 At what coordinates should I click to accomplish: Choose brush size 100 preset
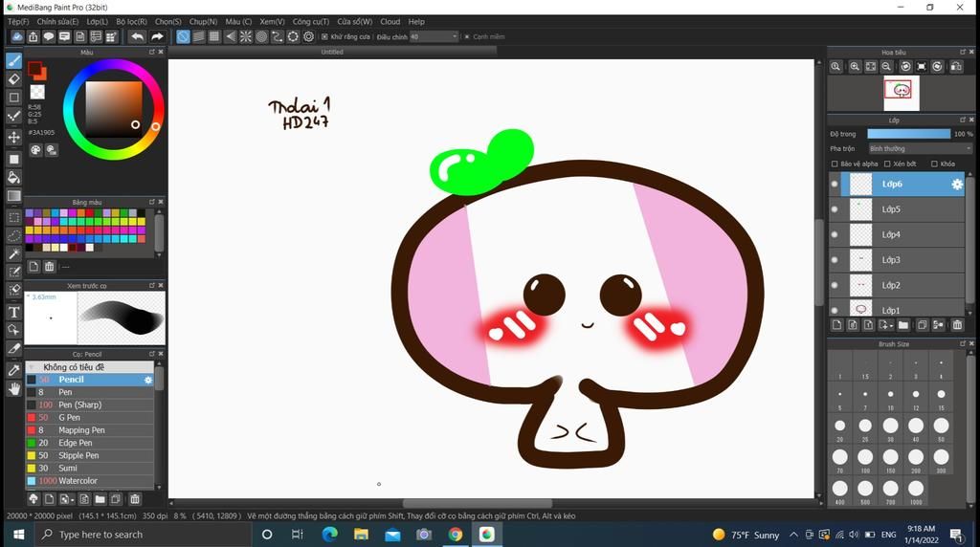(865, 457)
